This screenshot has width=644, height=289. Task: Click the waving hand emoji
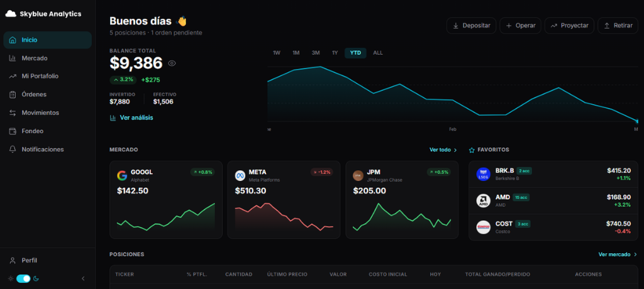(x=181, y=21)
